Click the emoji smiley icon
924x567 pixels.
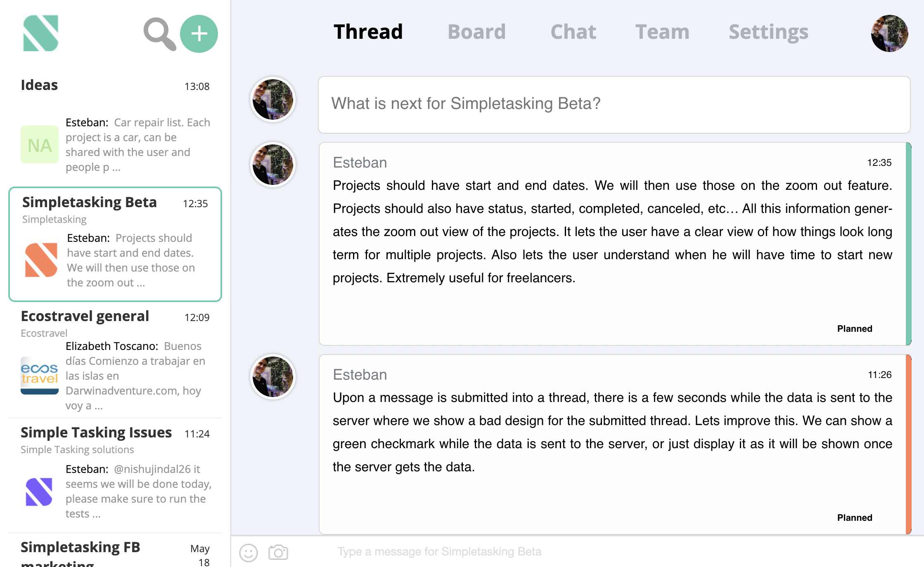click(x=249, y=553)
